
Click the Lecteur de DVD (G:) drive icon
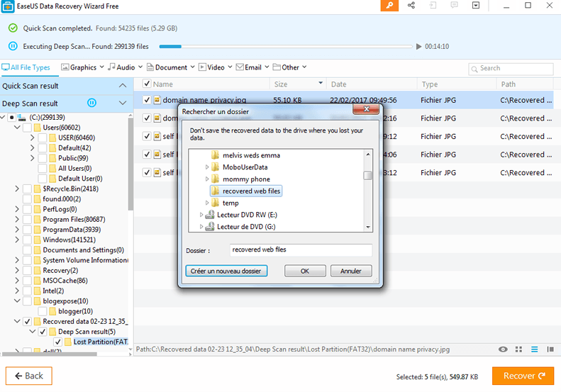coord(210,226)
